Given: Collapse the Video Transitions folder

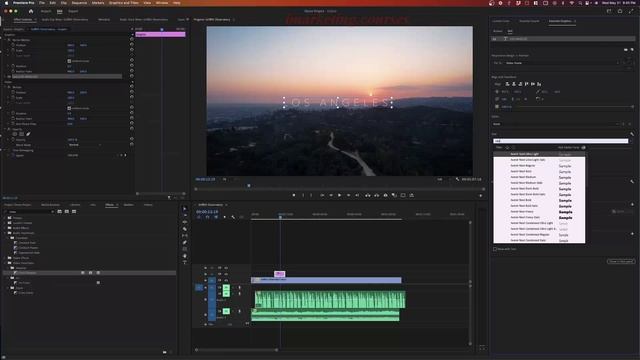Looking at the screenshot, I should 5,263.
